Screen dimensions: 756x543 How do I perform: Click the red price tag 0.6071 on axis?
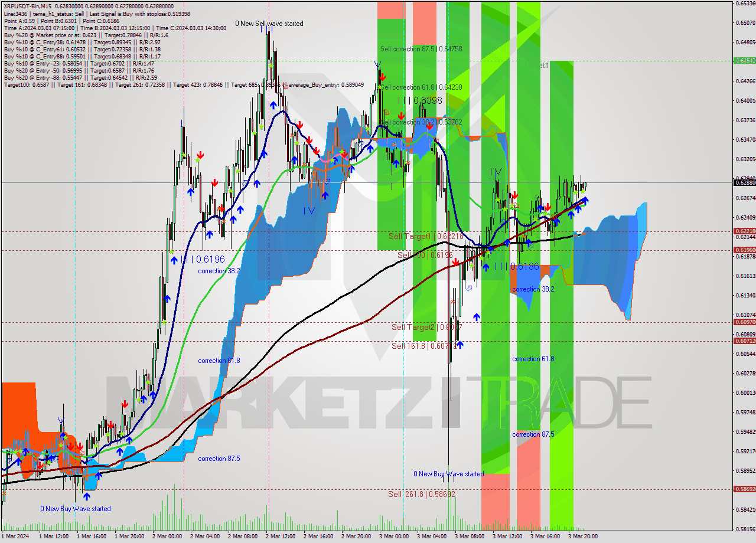coord(744,341)
